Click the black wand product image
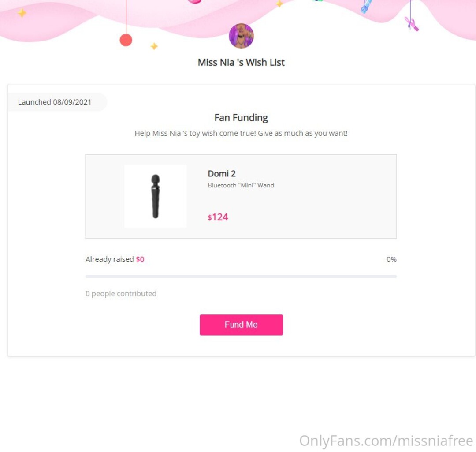The image size is (476, 452). click(x=155, y=196)
